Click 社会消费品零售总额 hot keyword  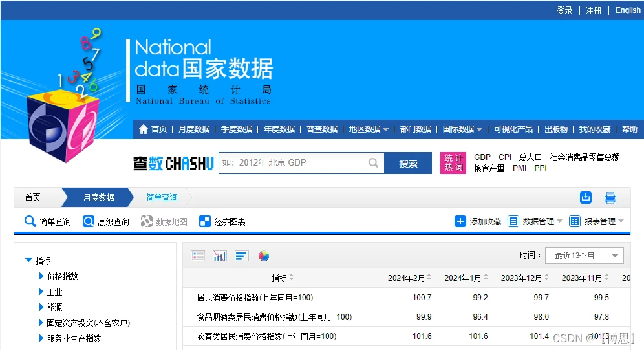click(585, 157)
